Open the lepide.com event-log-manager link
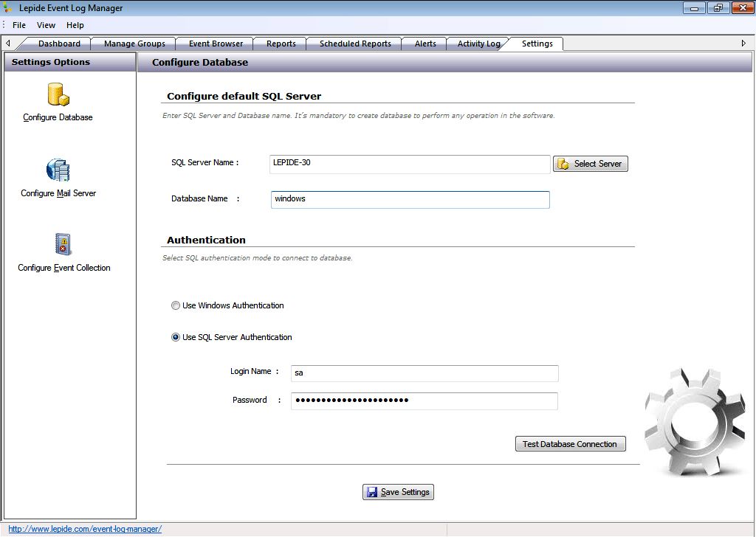Screen dimensions: 756x537 (86, 529)
